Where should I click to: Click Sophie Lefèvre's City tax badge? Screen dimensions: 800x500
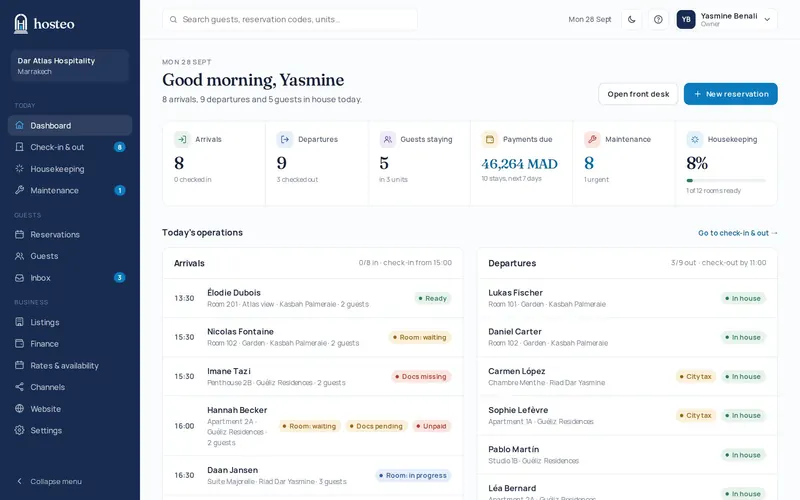[x=696, y=415]
